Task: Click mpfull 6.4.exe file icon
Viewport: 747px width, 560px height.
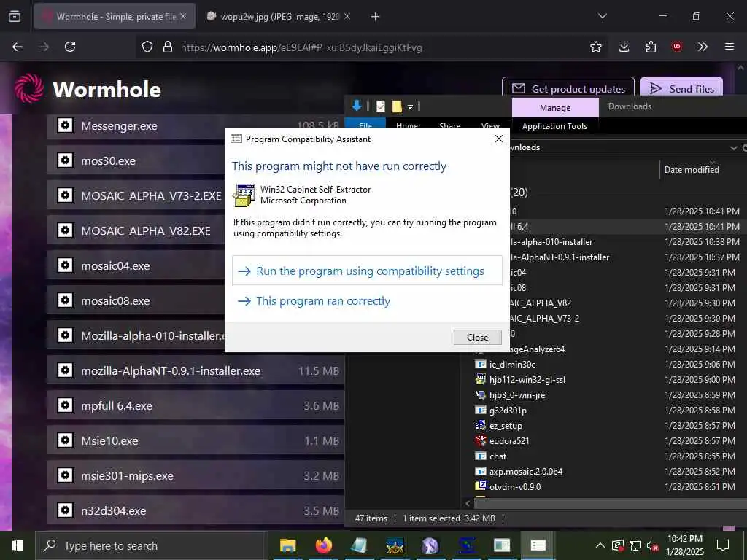Action: pos(65,405)
